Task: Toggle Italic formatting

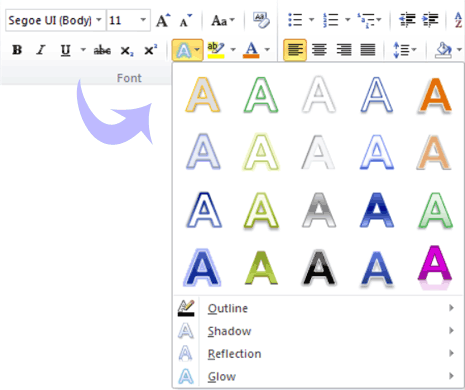Action: click(41, 50)
